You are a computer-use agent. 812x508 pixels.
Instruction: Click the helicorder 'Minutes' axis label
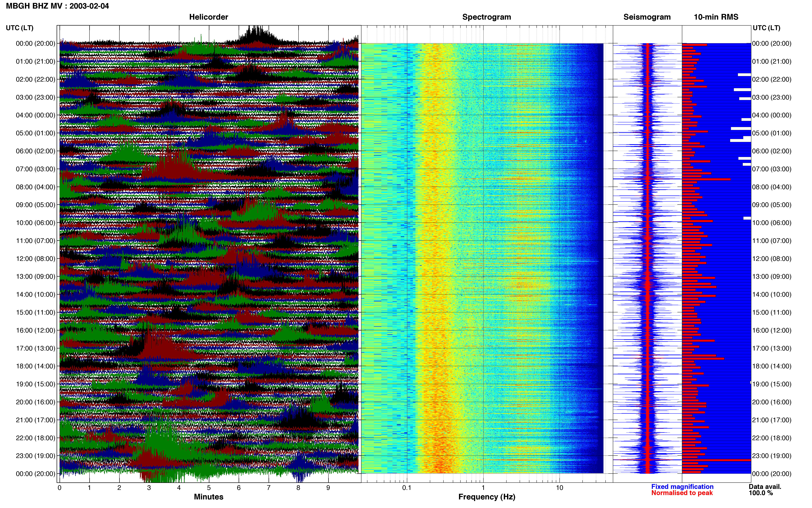pyautogui.click(x=209, y=497)
